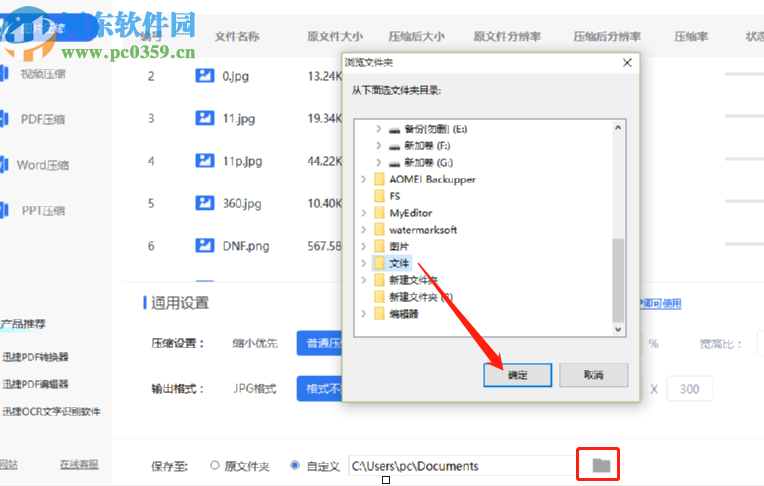Click the 文件名称 column header

[237, 37]
